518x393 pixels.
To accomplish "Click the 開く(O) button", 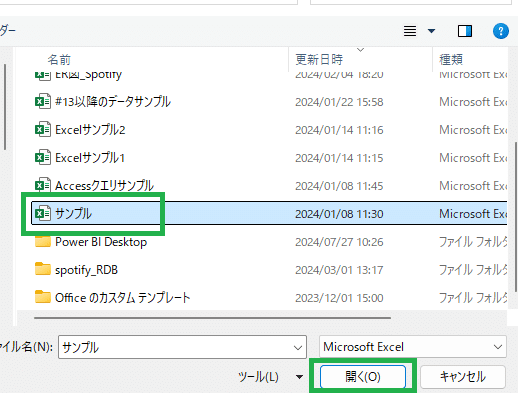I will pos(363,377).
